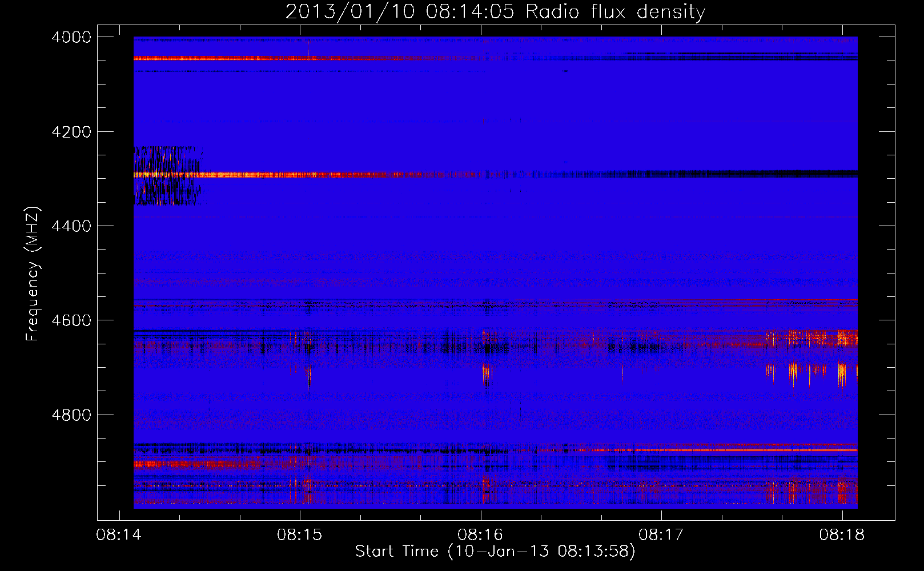
Task: Click the "Start Time (10-Jan-13 08:13:58)" axis title
Action: tap(495, 552)
